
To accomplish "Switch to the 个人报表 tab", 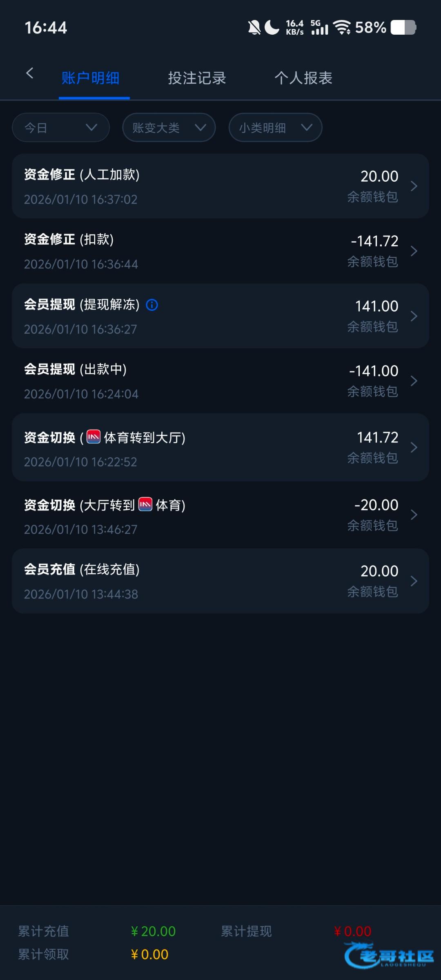I will [x=303, y=78].
